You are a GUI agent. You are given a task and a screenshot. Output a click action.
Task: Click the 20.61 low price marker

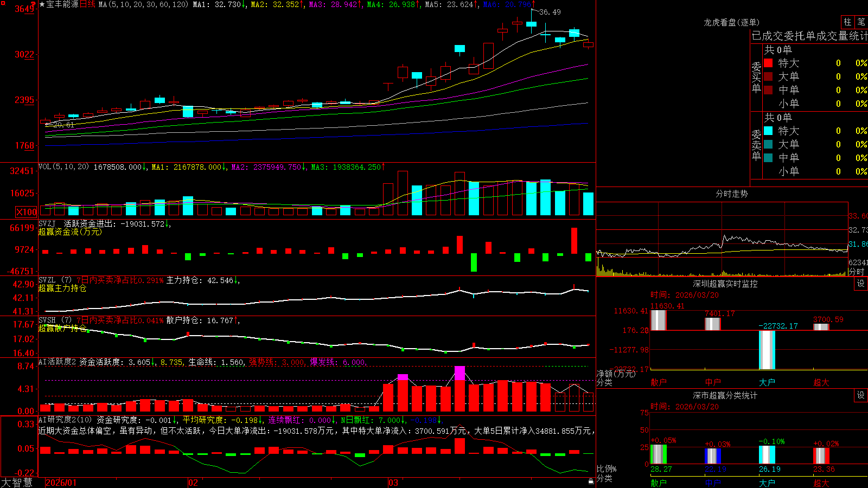63,125
